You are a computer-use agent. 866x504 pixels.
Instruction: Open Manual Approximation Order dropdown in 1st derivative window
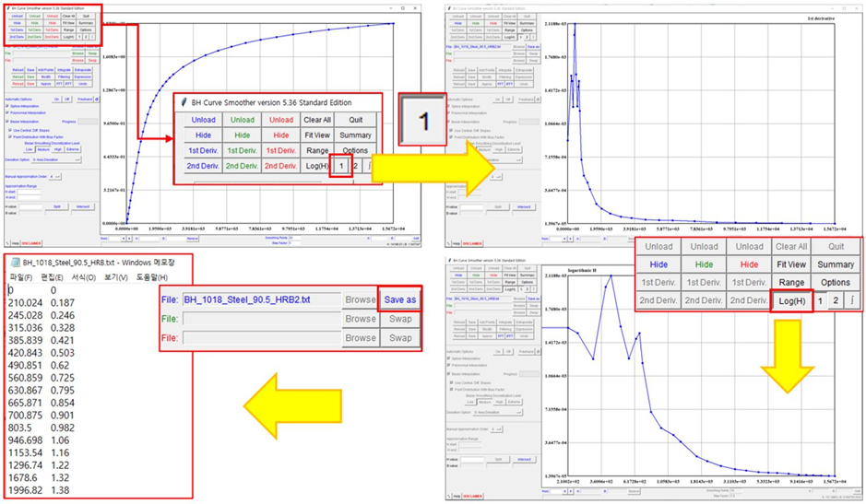tap(496, 177)
